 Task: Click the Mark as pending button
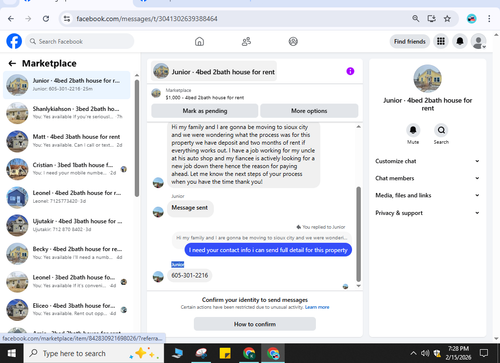point(205,111)
